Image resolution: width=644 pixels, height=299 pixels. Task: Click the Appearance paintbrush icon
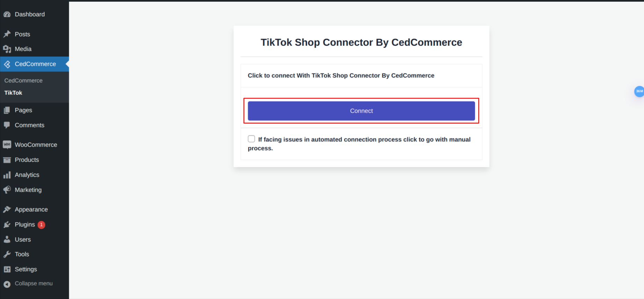click(7, 209)
